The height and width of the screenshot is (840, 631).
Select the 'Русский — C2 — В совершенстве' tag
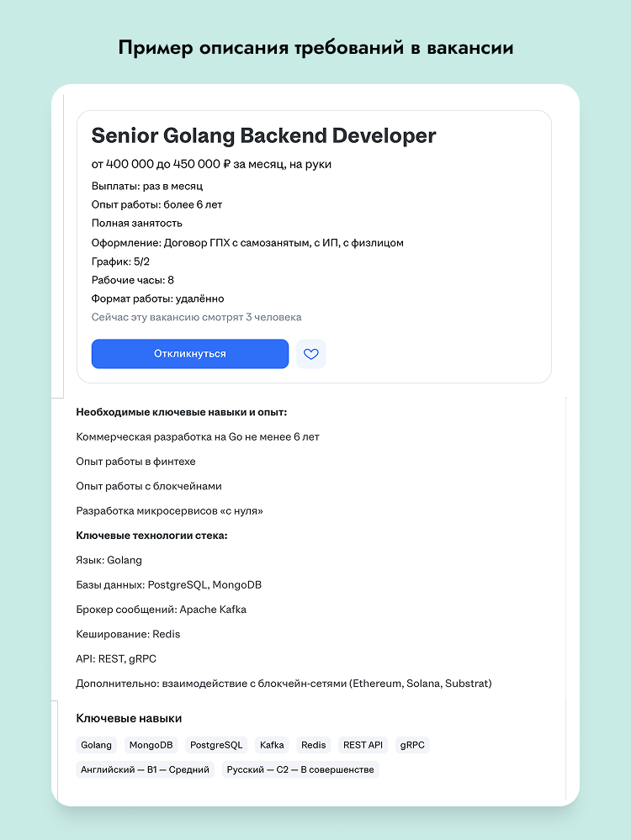[301, 769]
